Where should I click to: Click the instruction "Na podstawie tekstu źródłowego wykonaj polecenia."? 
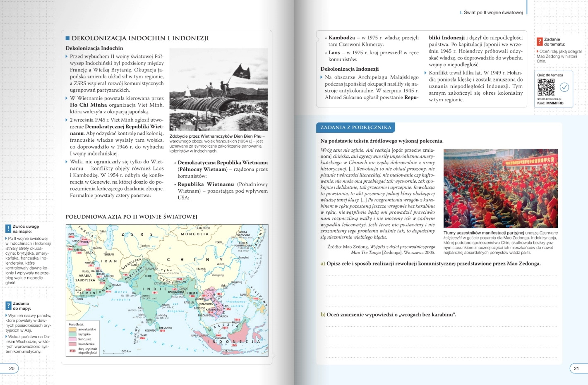tap(382, 141)
